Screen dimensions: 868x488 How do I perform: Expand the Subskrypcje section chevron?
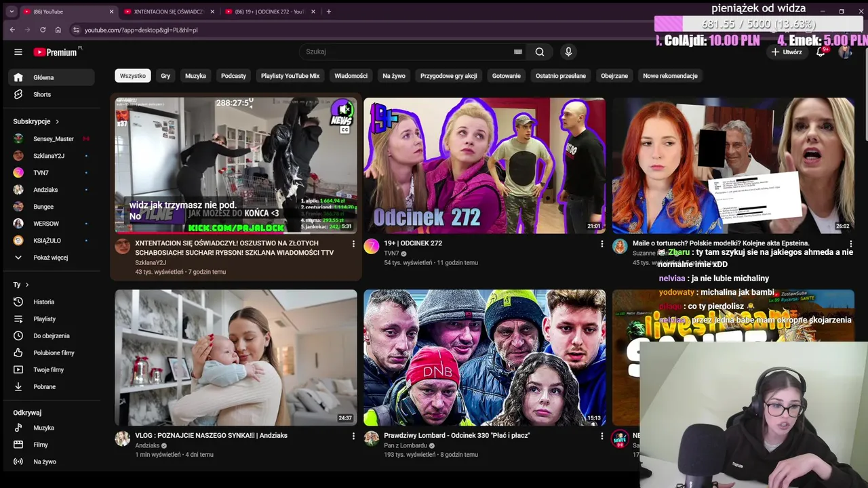57,121
